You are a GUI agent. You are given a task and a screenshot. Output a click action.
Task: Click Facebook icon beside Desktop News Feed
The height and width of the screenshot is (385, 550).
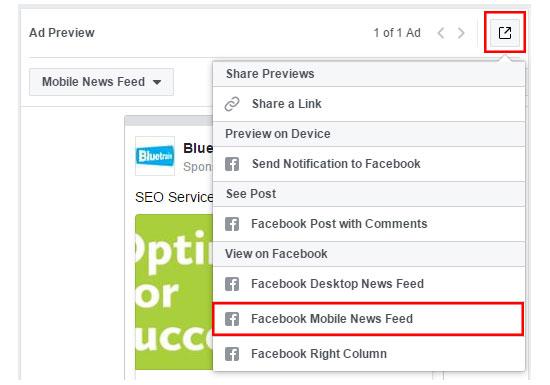click(232, 284)
